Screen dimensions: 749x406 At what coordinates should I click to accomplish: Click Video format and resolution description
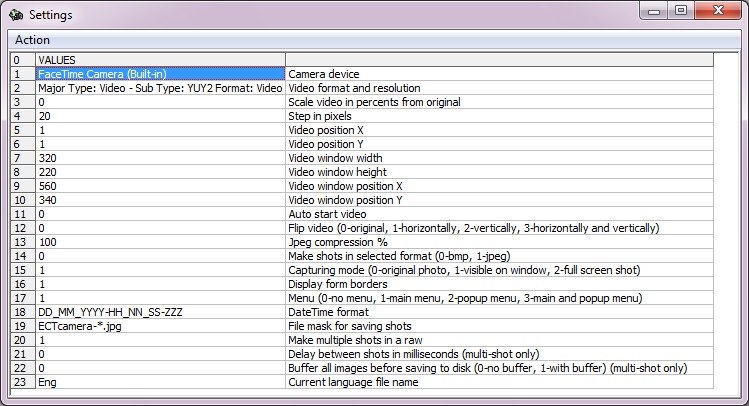499,88
